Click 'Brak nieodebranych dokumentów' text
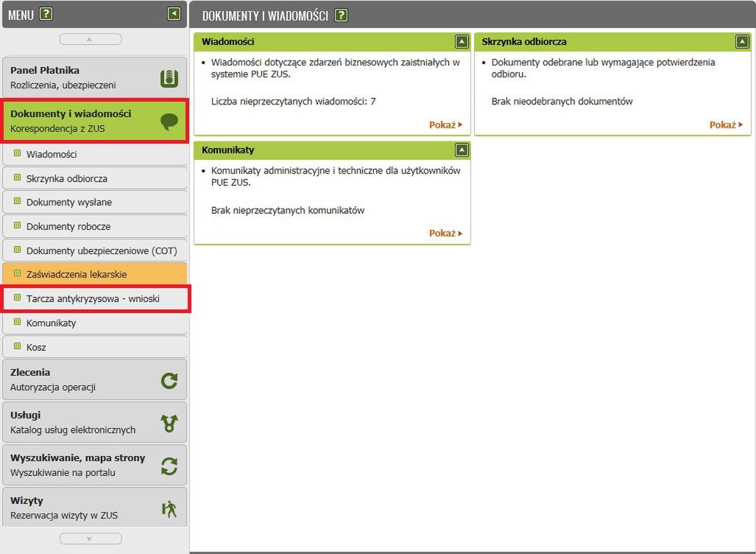The height and width of the screenshot is (554, 756). coord(562,102)
